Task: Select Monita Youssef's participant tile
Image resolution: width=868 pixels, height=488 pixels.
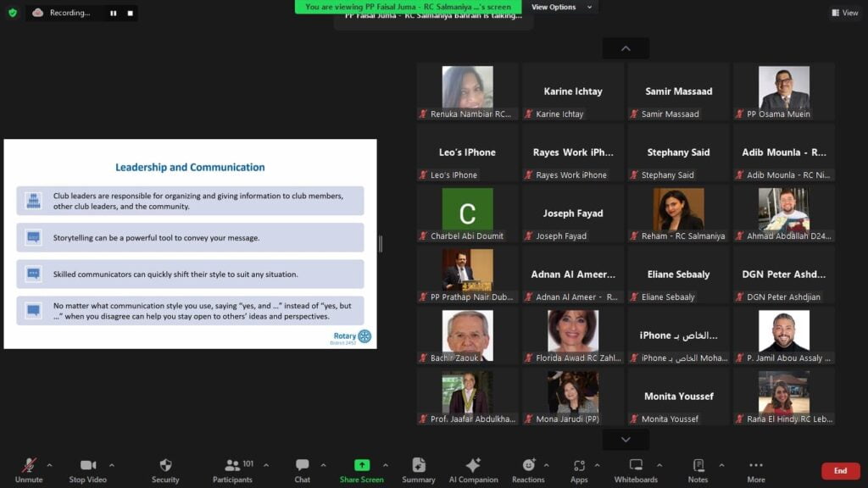Action: tap(679, 396)
